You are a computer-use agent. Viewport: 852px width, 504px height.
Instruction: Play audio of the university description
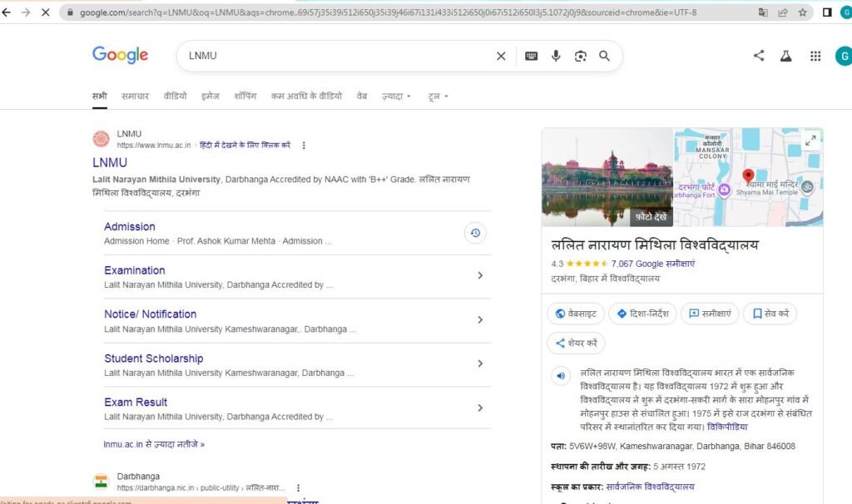[561, 375]
